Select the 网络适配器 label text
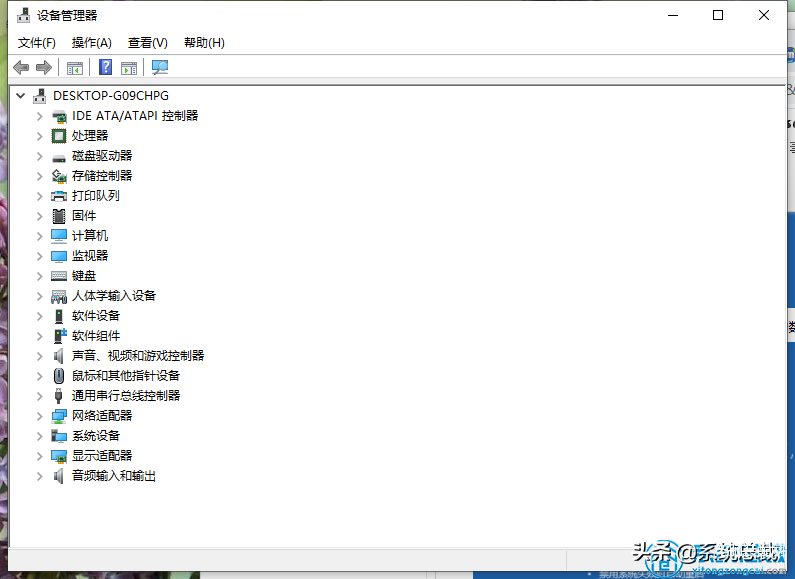Screen dimensions: 795x579 [102, 416]
